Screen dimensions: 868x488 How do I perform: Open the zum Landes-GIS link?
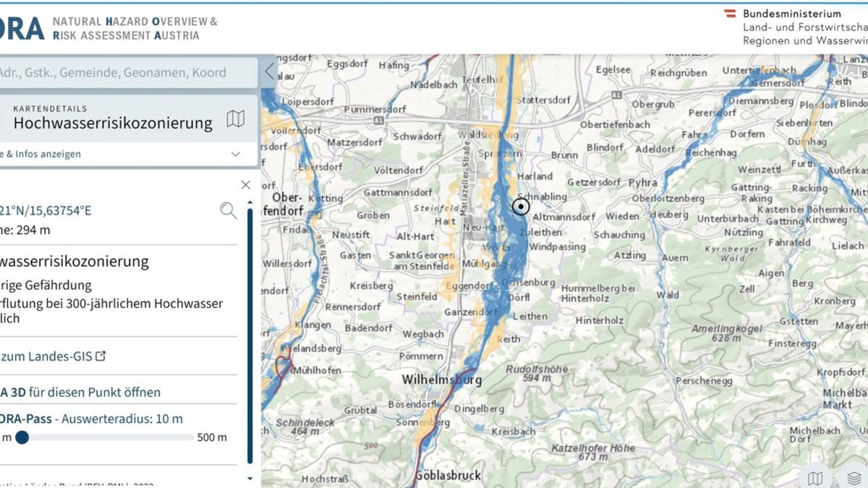pyautogui.click(x=43, y=356)
